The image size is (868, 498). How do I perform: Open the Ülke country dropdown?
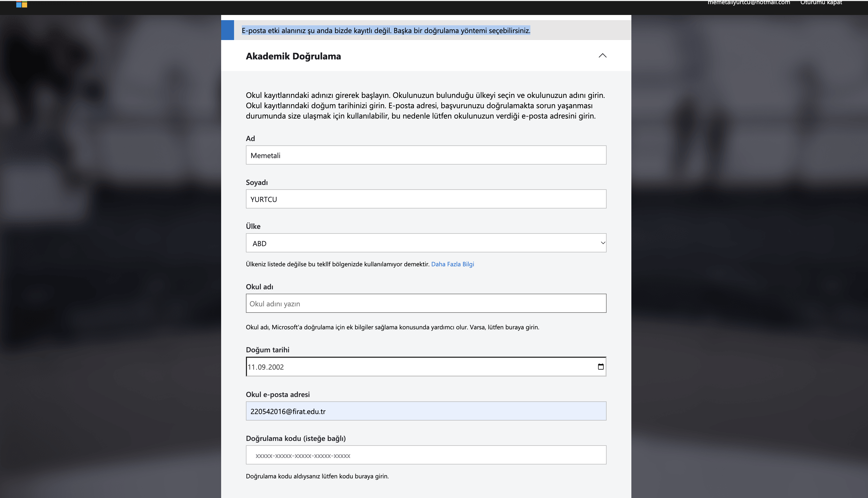426,243
